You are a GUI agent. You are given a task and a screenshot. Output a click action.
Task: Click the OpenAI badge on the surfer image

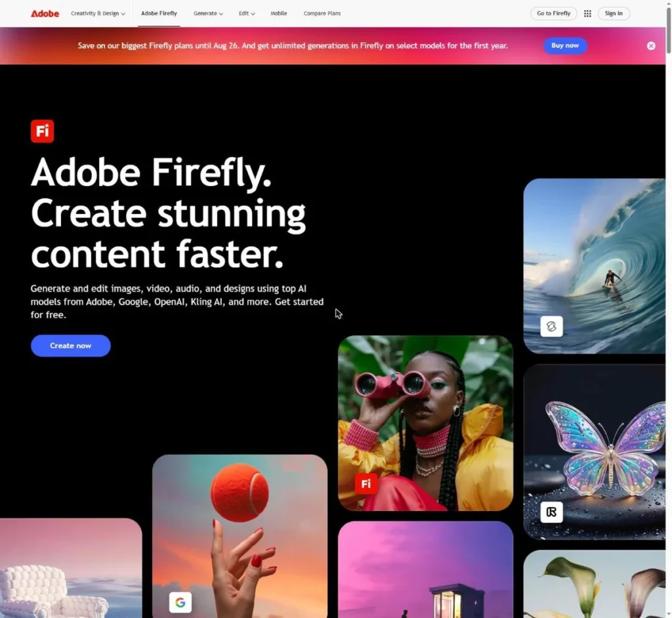[551, 326]
